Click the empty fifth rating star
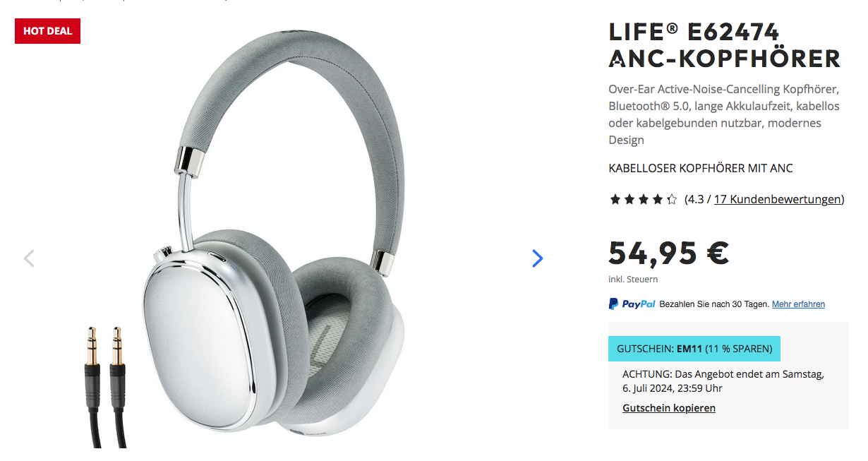Screen dimensions: 868x461 point(672,200)
